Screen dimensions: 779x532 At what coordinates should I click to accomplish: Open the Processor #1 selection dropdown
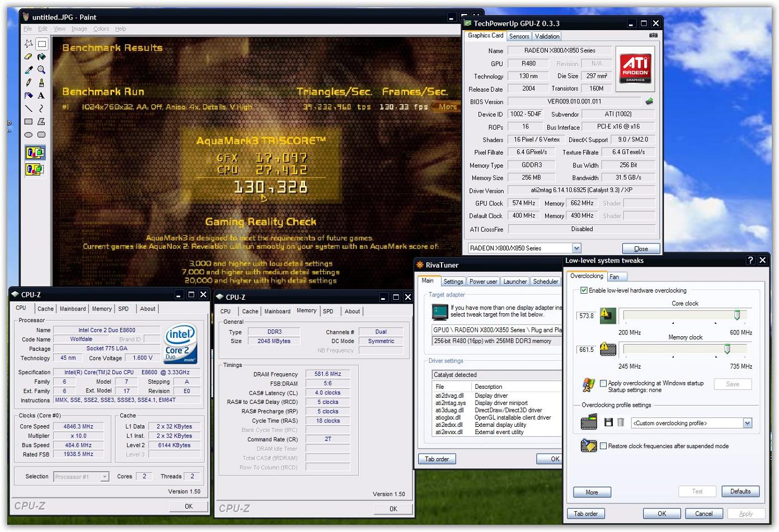[105, 477]
